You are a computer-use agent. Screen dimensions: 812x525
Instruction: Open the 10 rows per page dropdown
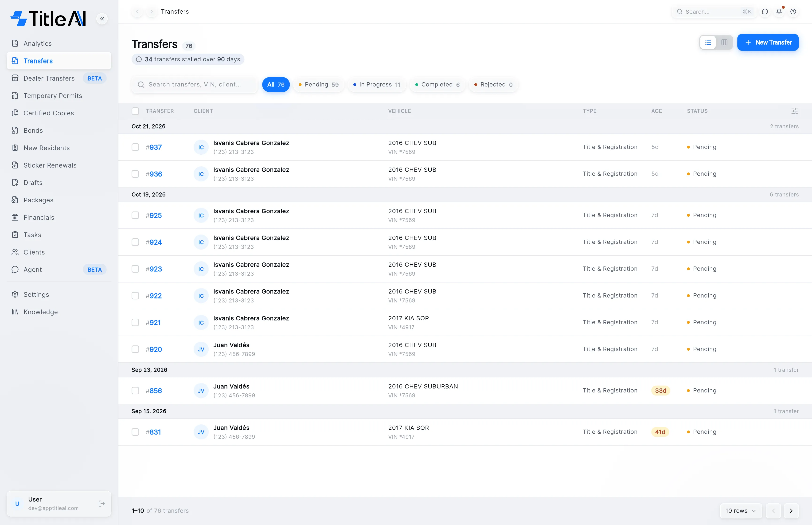click(x=741, y=511)
